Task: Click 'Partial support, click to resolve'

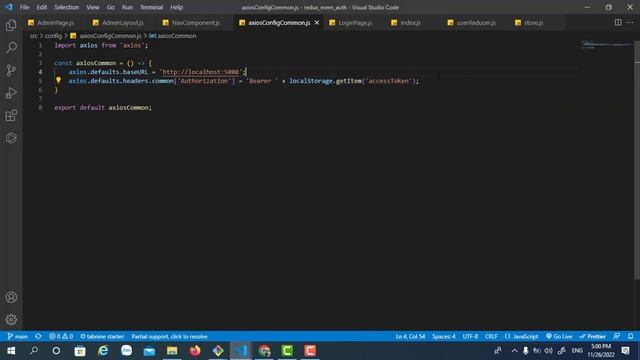Action: [x=169, y=336]
